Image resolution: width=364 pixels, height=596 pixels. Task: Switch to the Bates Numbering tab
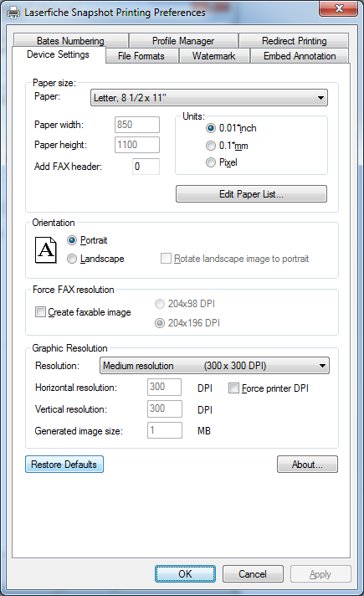(70, 40)
